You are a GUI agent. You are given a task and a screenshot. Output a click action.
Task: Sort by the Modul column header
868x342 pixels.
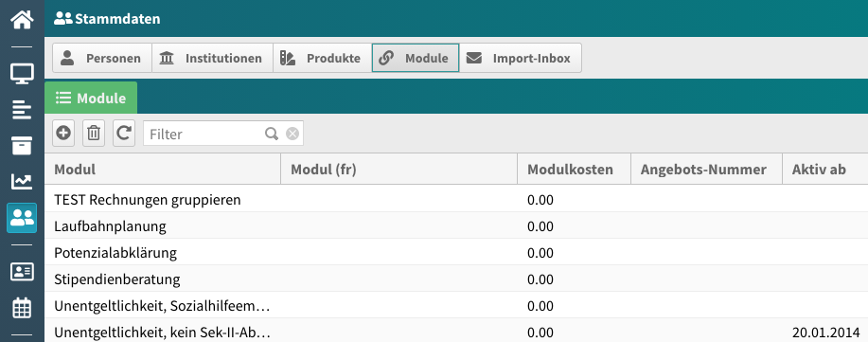[163, 169]
